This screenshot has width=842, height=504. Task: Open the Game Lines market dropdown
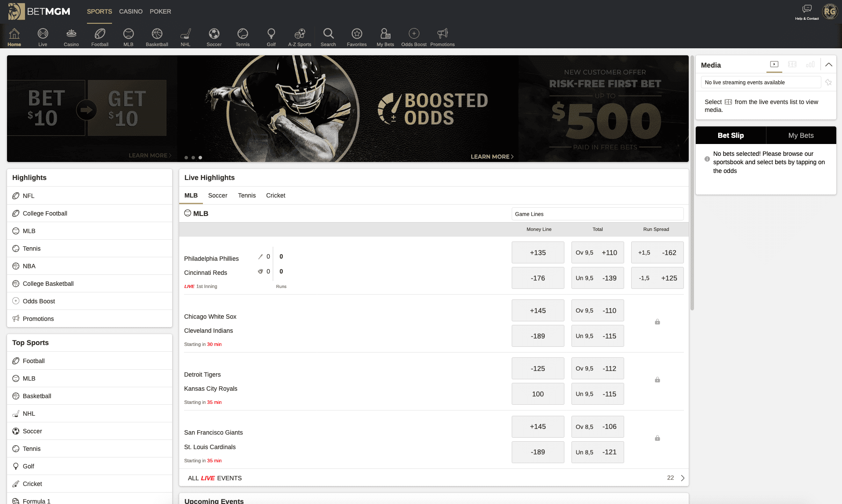(597, 214)
